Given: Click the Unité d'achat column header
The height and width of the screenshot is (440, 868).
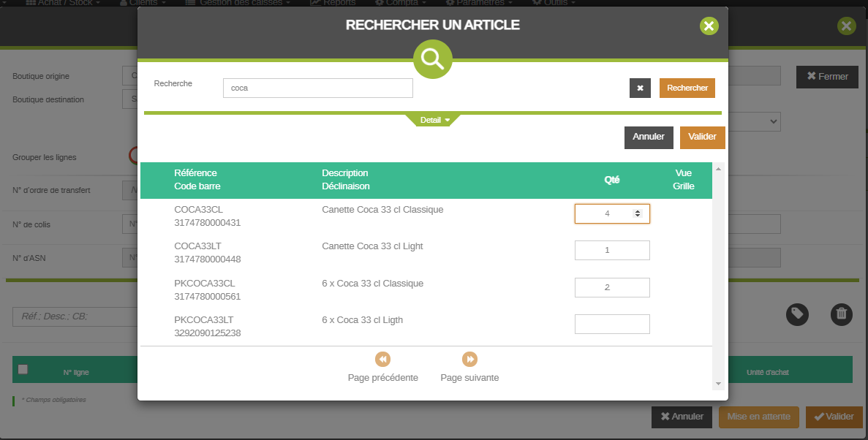Looking at the screenshot, I should coord(768,373).
